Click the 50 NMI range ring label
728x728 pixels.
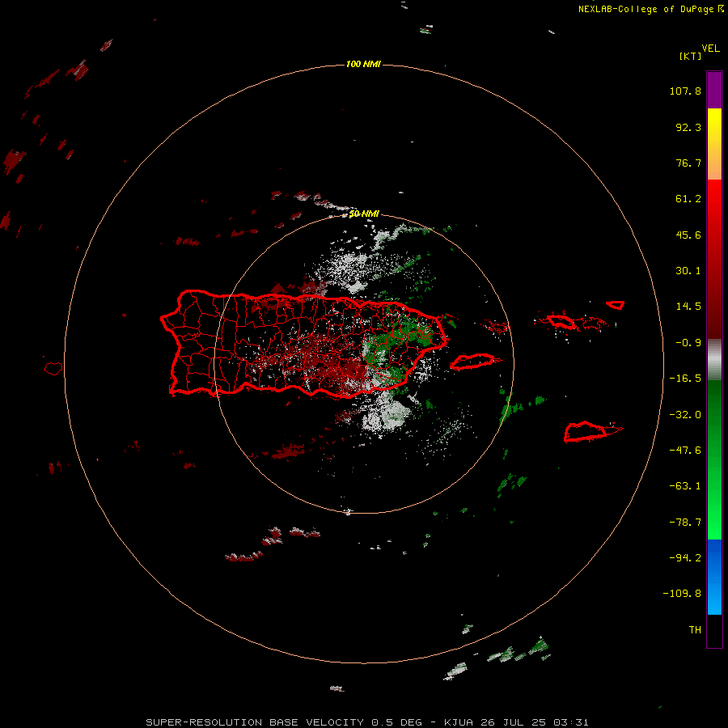(364, 214)
